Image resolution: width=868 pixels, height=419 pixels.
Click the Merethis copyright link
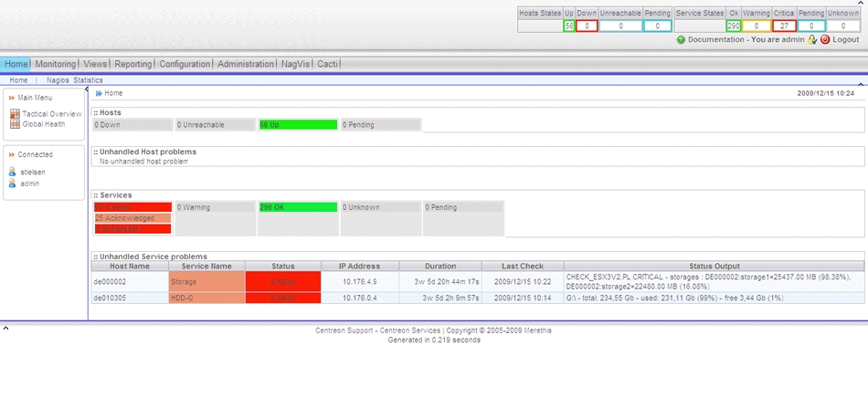click(539, 330)
